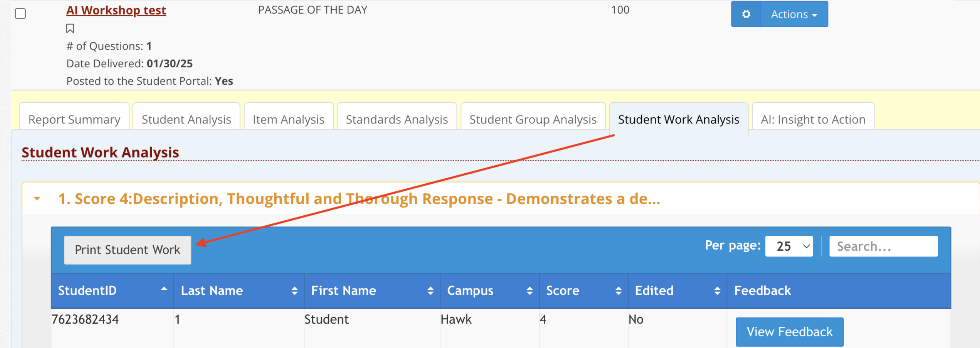Open the AI Workshop test link

point(116,10)
